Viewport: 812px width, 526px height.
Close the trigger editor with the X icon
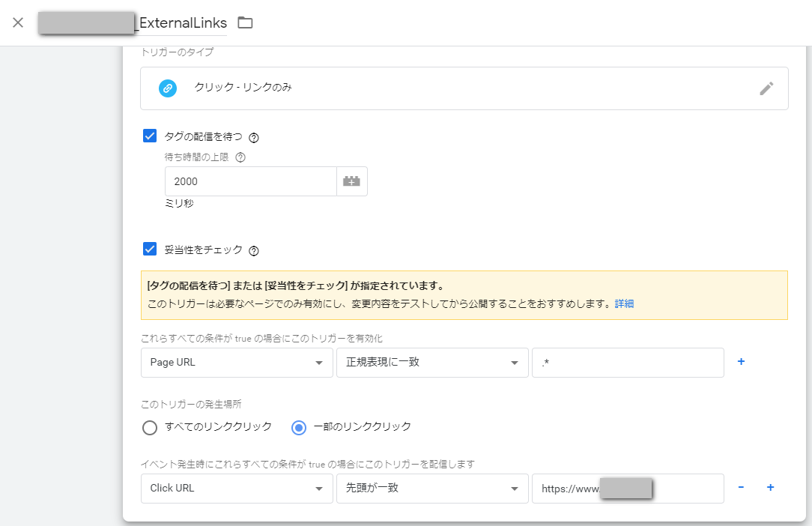pyautogui.click(x=18, y=22)
